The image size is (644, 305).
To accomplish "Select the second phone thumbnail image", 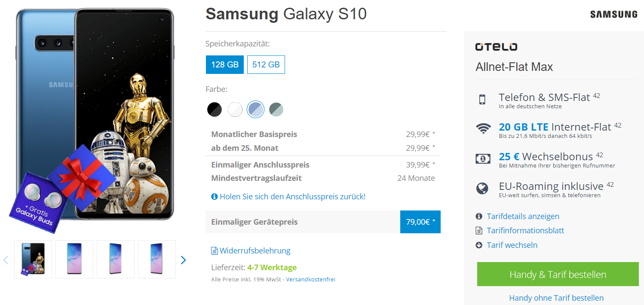I will pyautogui.click(x=74, y=259).
